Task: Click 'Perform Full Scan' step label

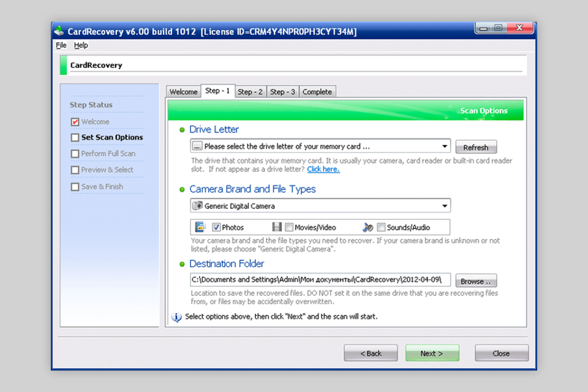Action: [x=108, y=154]
